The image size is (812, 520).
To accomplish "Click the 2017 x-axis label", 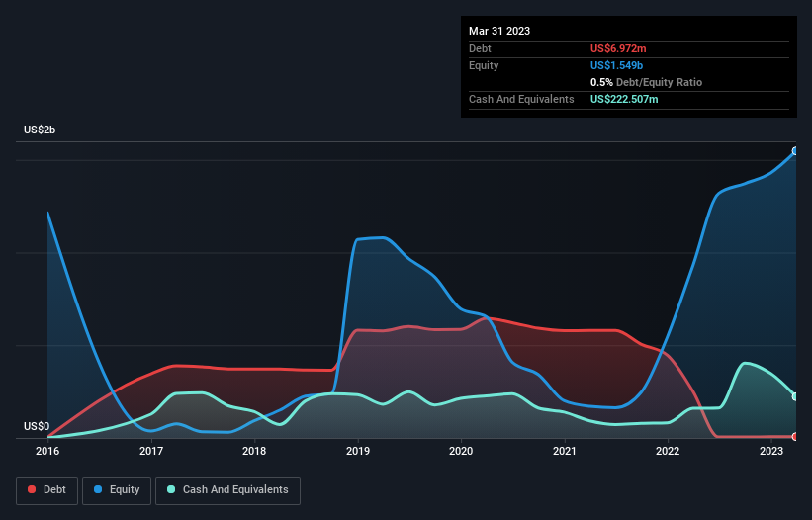I will [x=151, y=451].
